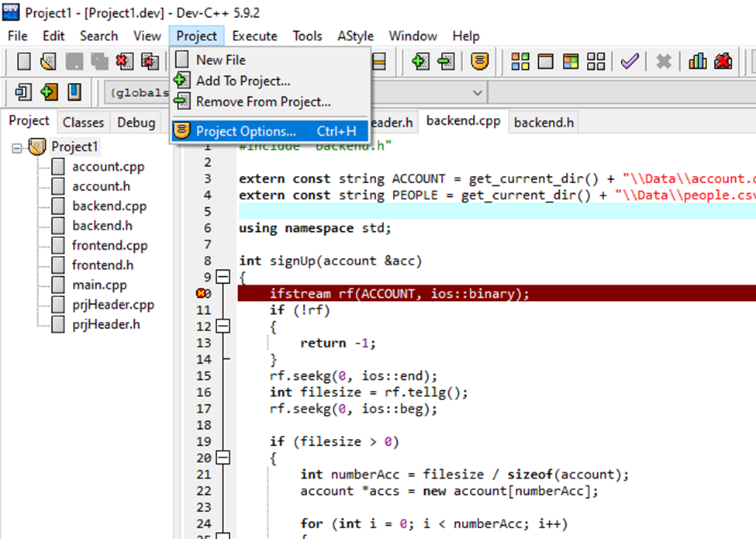
Task: Click the Run toolbar icon
Action: pyautogui.click(x=545, y=62)
